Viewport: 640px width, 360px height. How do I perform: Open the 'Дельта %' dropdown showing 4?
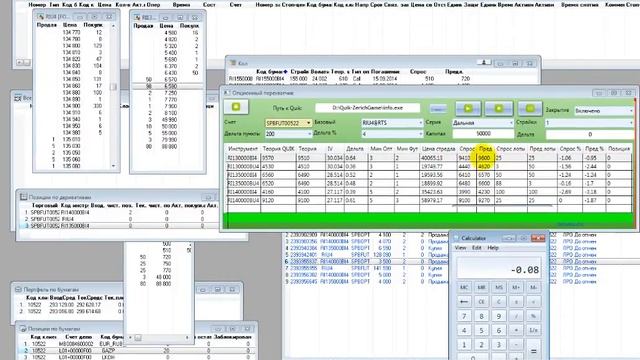(420, 134)
